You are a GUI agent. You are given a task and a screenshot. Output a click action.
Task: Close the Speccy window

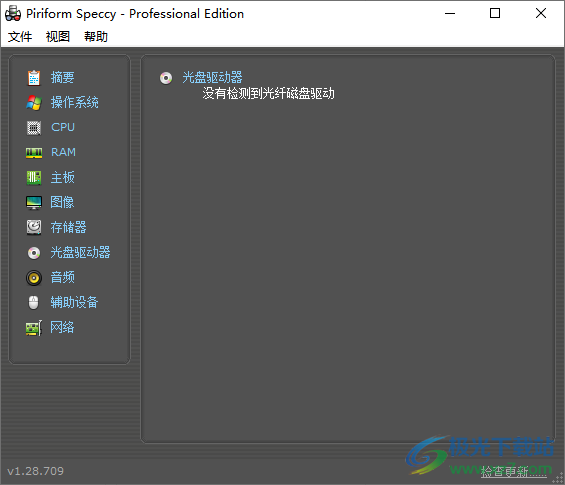click(x=541, y=14)
